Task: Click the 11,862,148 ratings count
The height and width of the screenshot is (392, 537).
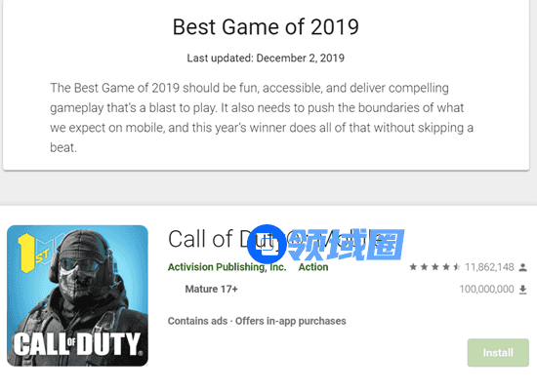Action: tap(489, 267)
